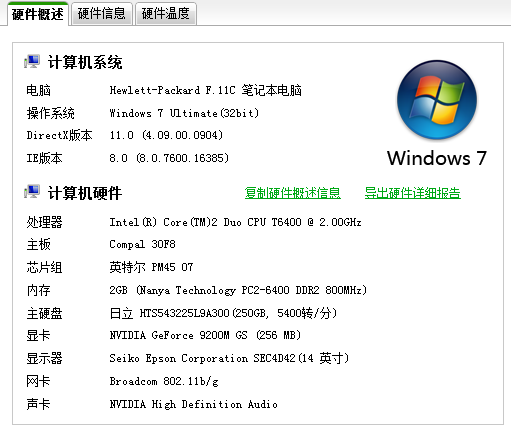The height and width of the screenshot is (435, 511).
Task: Click the 复制硬件概述信息 link
Action: 293,193
